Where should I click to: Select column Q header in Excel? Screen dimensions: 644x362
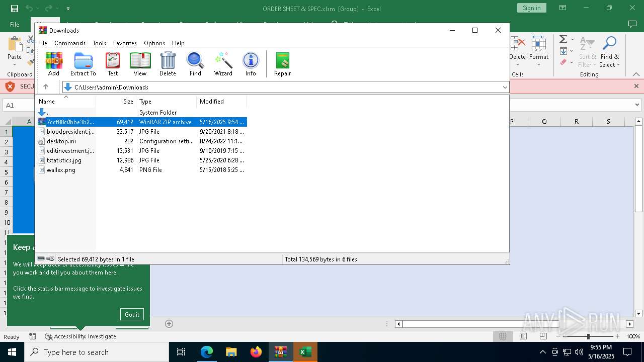[544, 121]
